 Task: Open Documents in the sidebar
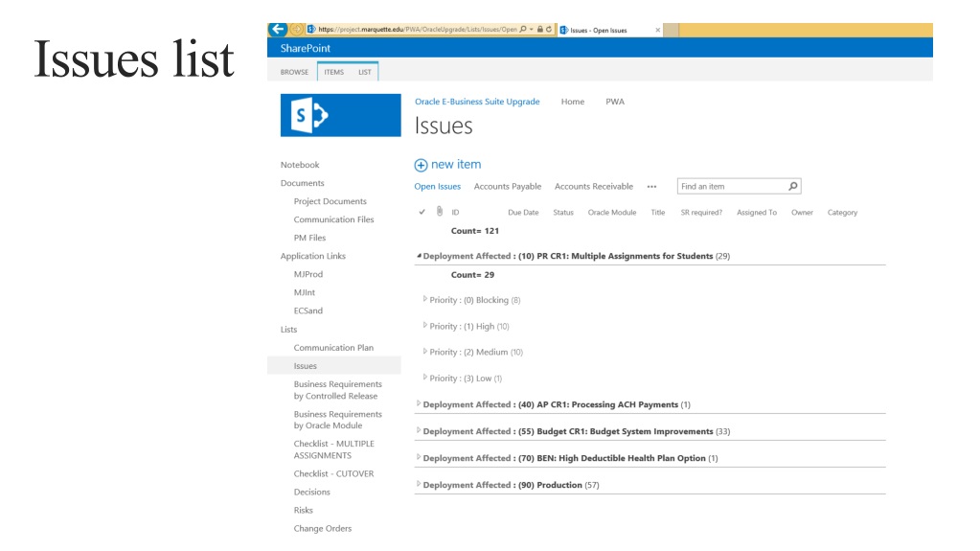click(x=303, y=183)
